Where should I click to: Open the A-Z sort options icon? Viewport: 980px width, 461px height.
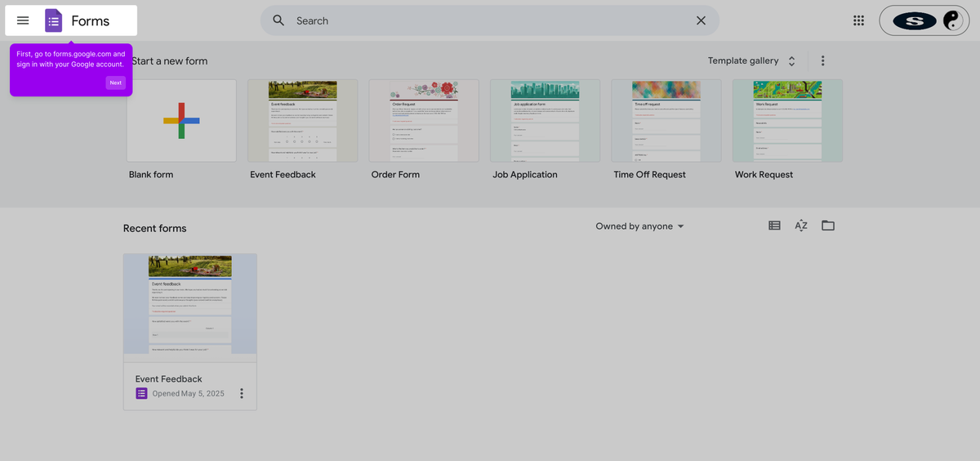pyautogui.click(x=801, y=226)
